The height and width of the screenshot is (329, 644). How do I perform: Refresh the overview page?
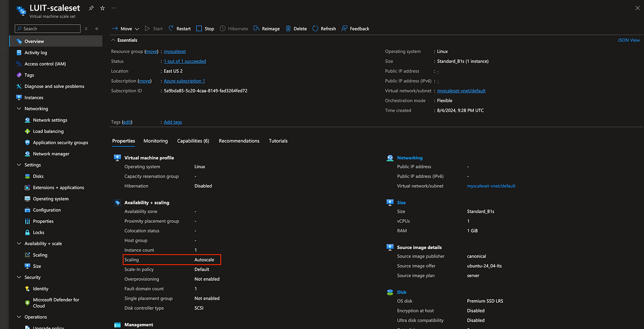tap(324, 28)
